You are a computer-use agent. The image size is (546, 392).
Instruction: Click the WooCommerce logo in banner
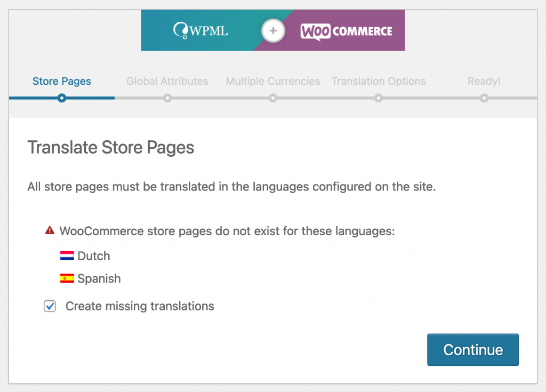346,31
